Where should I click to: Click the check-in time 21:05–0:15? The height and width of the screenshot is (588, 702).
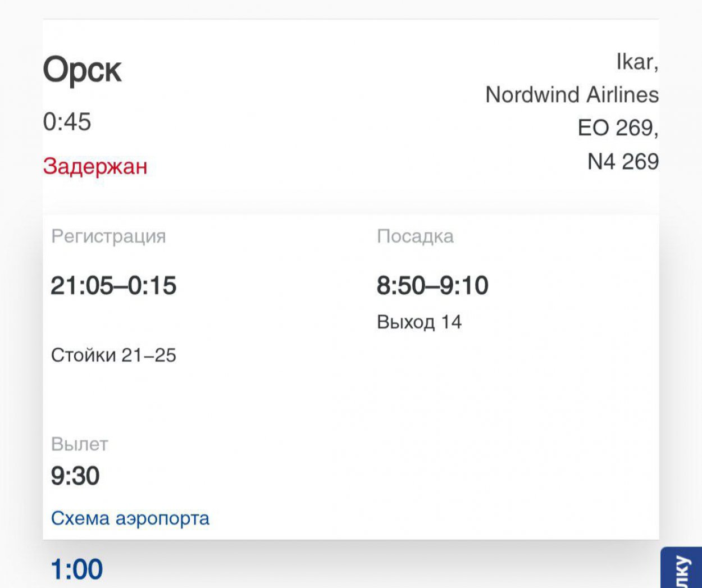(113, 285)
